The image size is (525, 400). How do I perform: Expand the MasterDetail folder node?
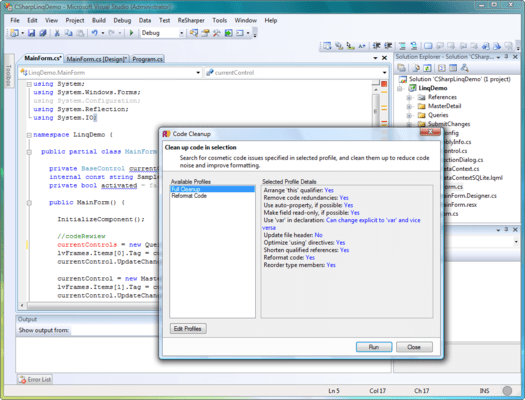click(409, 106)
